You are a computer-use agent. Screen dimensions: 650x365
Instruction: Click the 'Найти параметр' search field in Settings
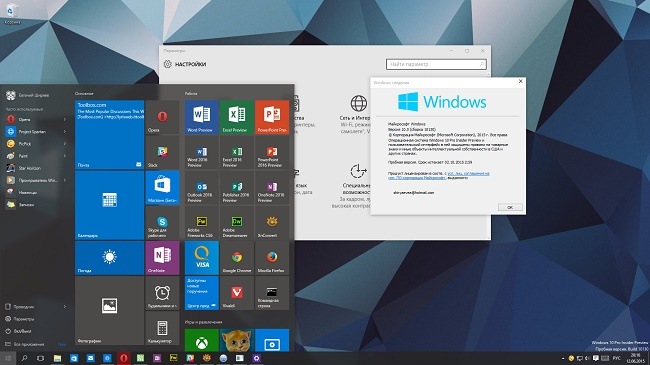pos(436,64)
